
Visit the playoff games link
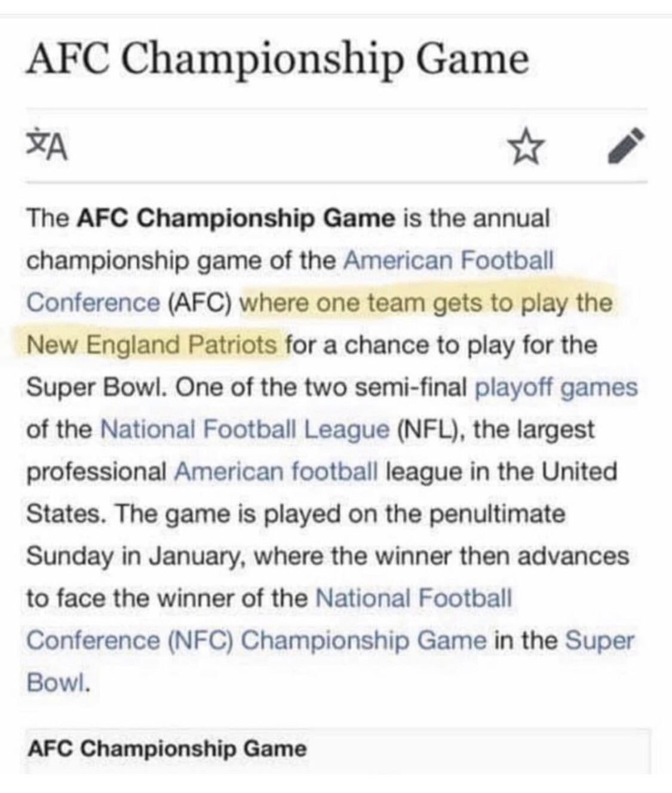pyautogui.click(x=556, y=388)
